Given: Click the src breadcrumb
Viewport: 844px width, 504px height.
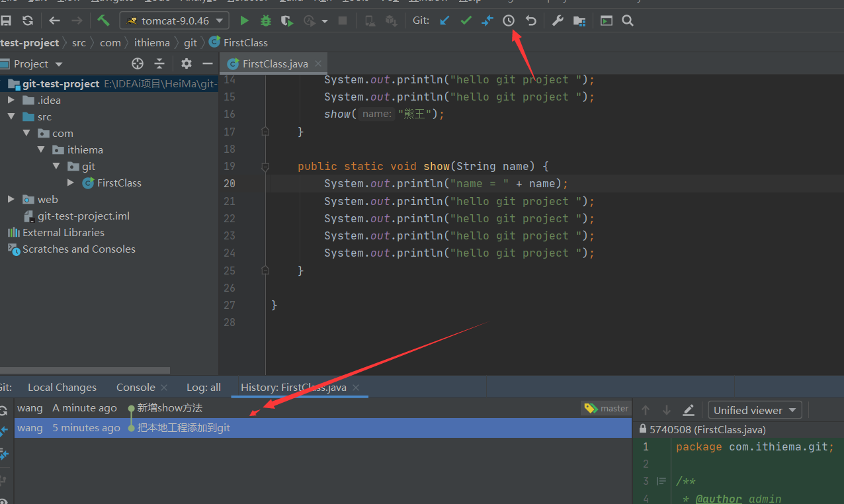Looking at the screenshot, I should pyautogui.click(x=79, y=42).
